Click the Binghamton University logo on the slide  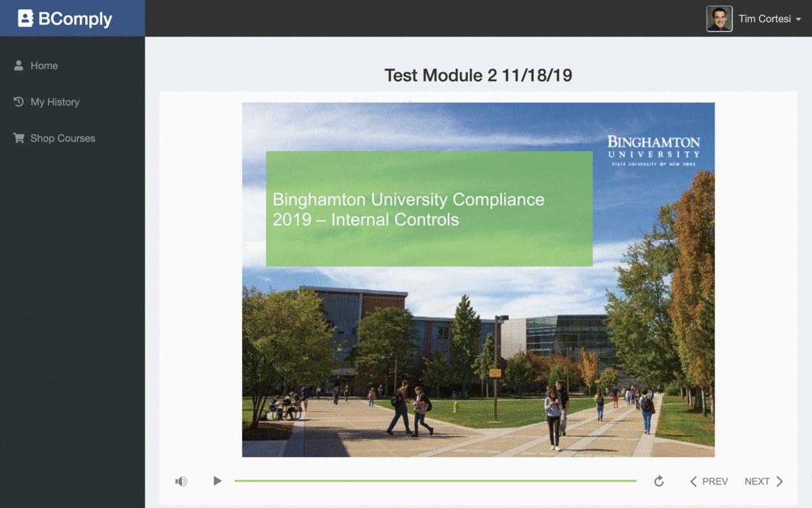coord(654,150)
